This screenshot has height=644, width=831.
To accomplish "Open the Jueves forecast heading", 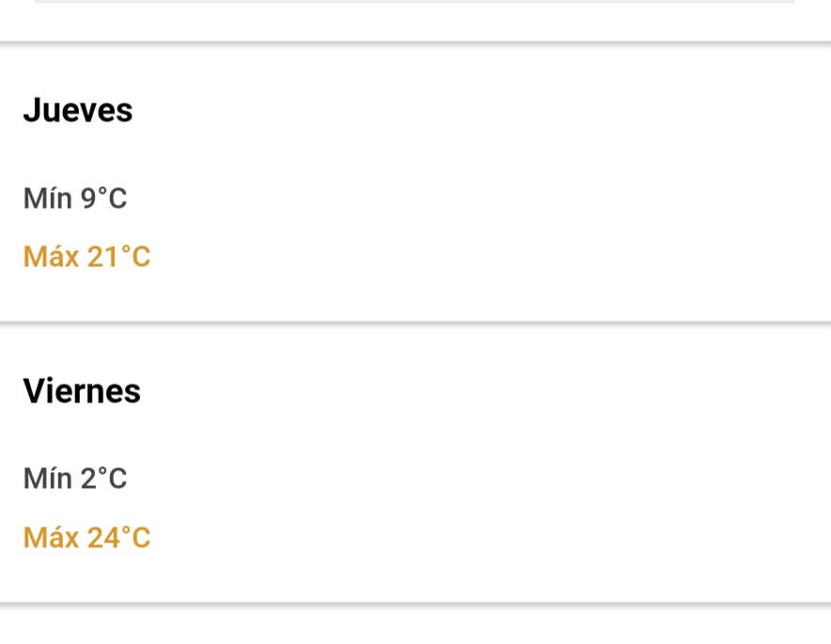I will 78,110.
